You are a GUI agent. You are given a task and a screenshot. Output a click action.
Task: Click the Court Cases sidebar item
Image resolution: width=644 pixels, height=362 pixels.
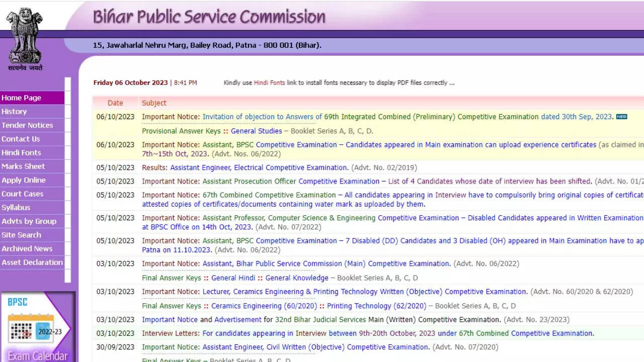coord(23,194)
